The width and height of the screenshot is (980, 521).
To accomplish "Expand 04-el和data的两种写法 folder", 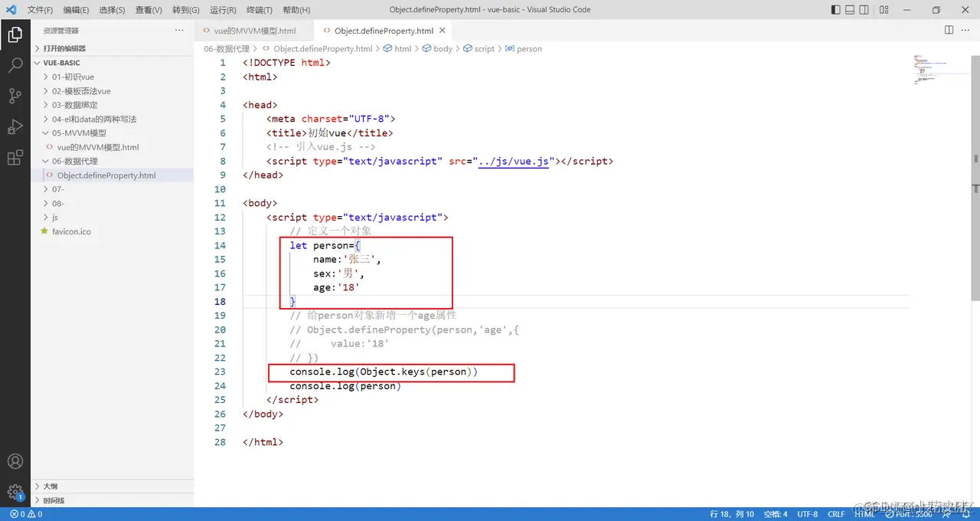I will (x=113, y=119).
